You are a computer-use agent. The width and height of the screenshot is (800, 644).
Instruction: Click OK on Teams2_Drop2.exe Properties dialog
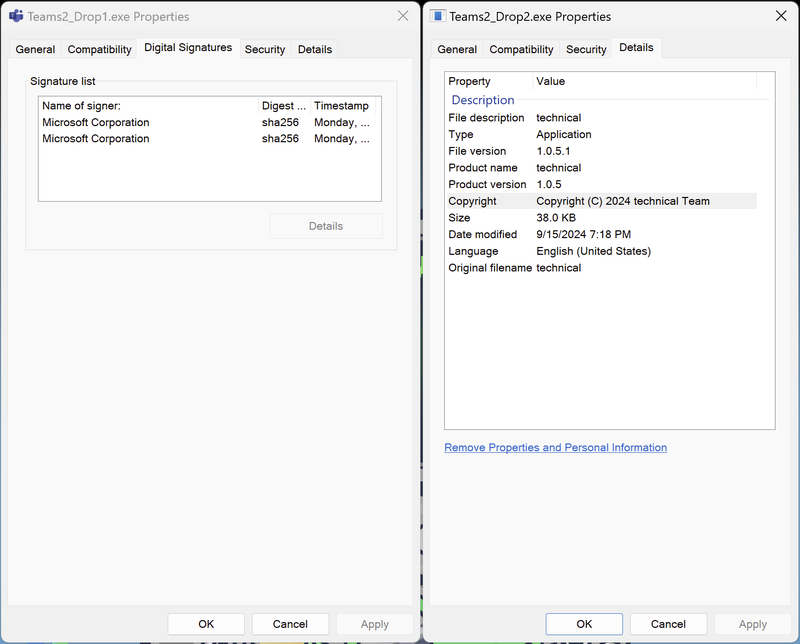584,623
